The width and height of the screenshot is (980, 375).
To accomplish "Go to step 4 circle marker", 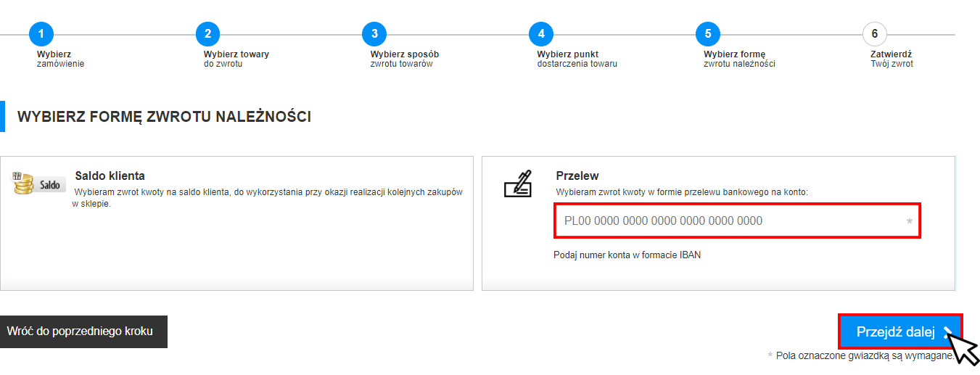I will [541, 34].
